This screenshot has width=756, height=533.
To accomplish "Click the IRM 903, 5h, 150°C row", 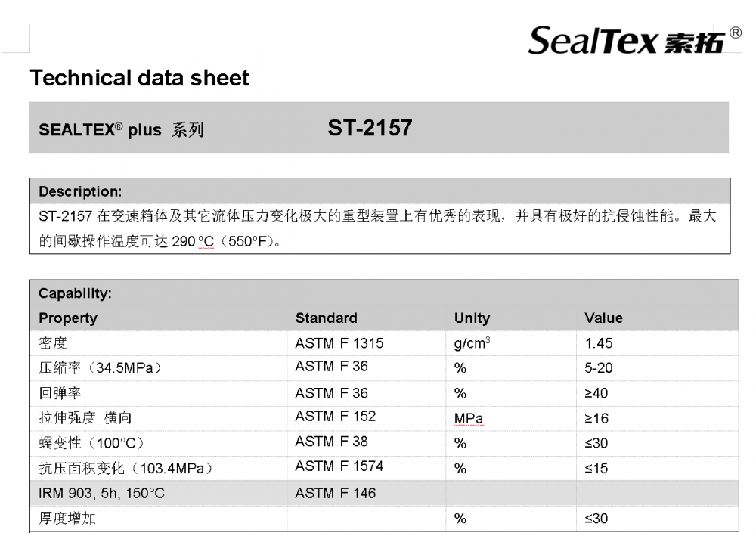I will pos(384,493).
